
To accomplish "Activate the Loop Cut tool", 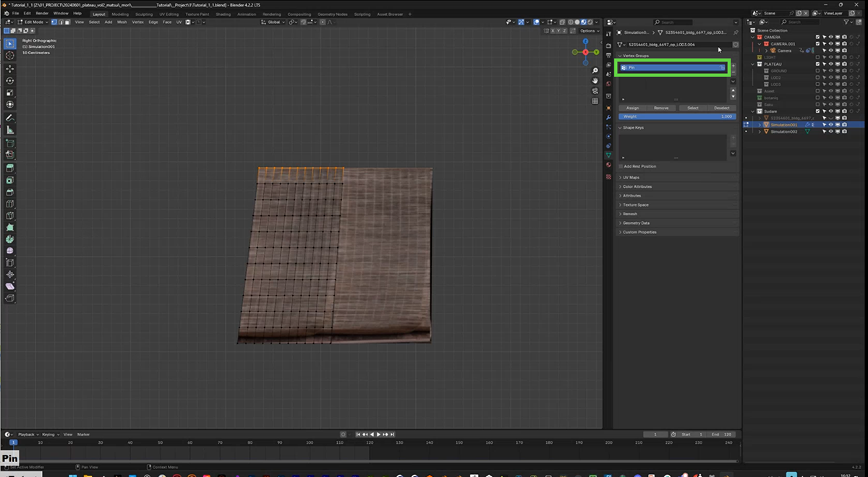I will click(x=10, y=203).
